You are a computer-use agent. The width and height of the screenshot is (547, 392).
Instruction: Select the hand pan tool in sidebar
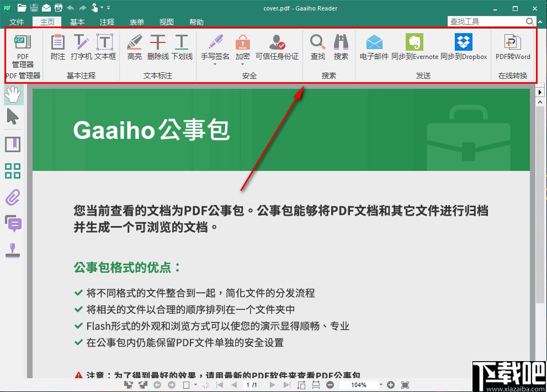[13, 95]
